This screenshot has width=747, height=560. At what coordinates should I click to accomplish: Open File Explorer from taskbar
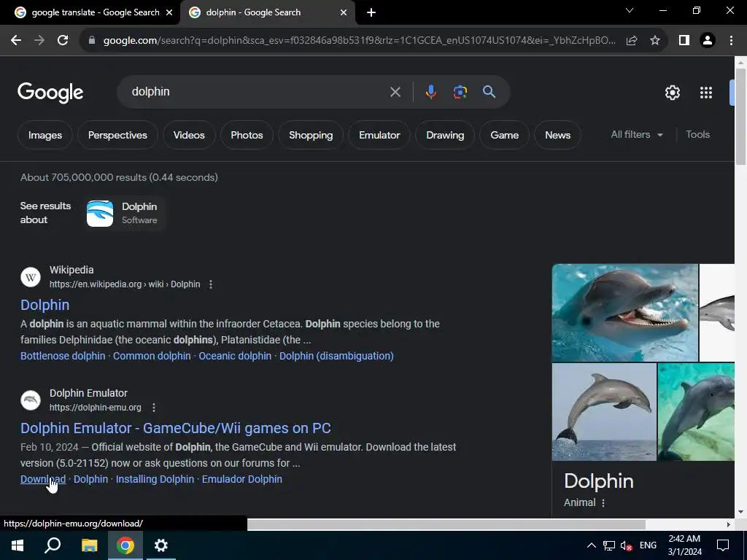pos(89,545)
